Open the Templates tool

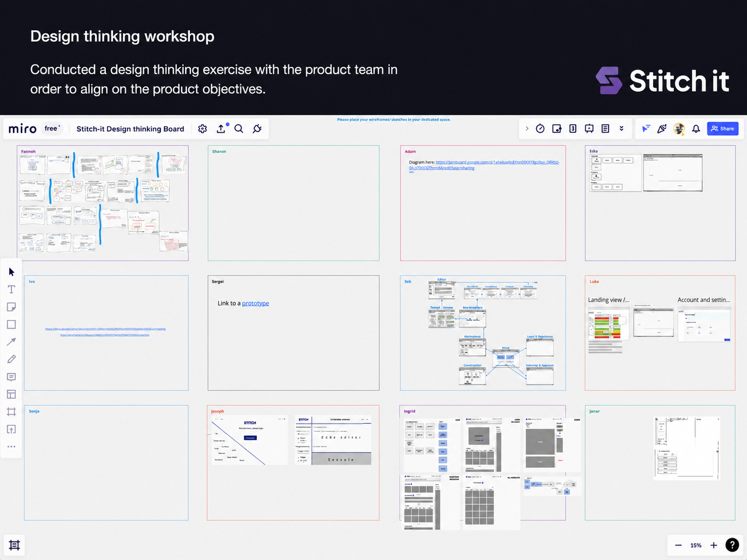click(11, 394)
